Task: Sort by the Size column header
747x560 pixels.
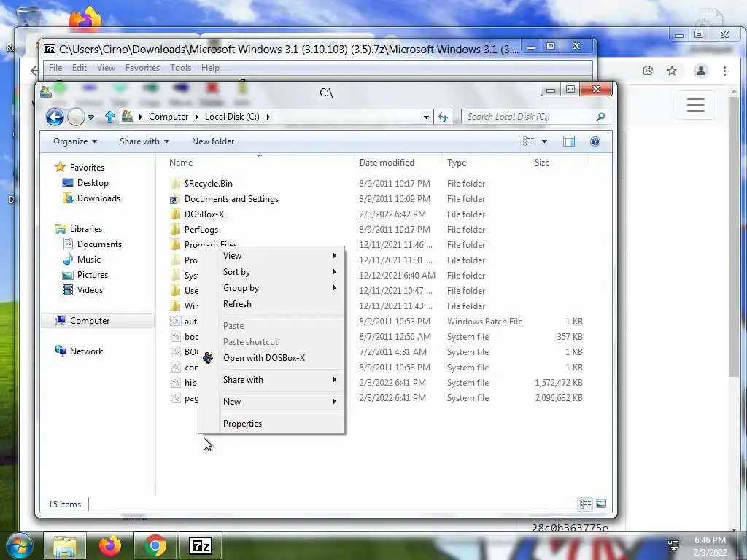Action: click(x=542, y=163)
